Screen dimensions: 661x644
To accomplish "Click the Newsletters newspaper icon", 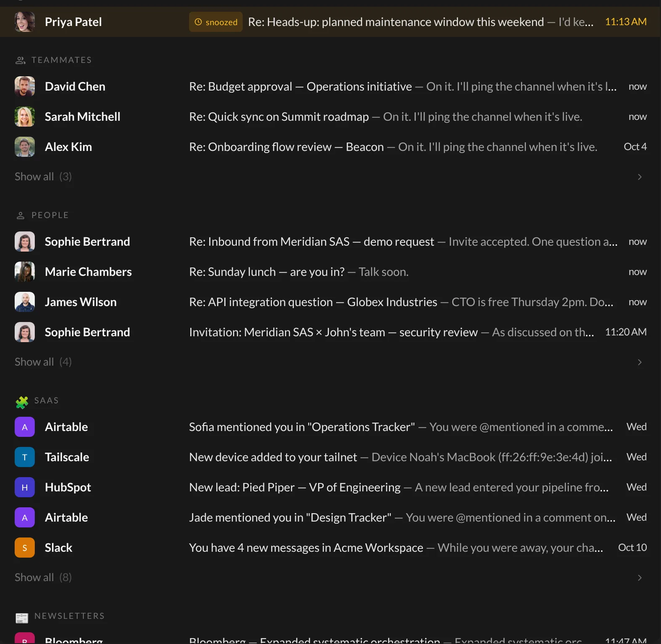I will tap(22, 618).
